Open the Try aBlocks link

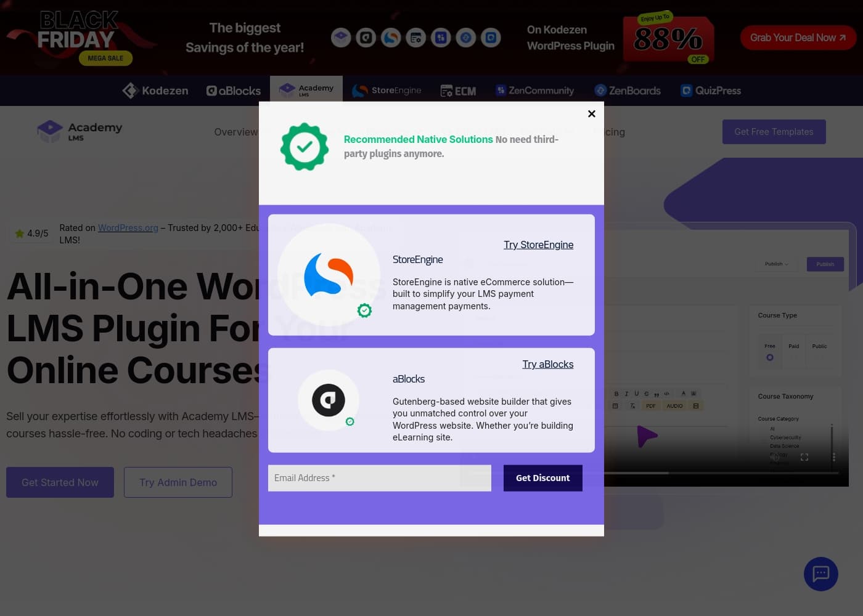(547, 364)
